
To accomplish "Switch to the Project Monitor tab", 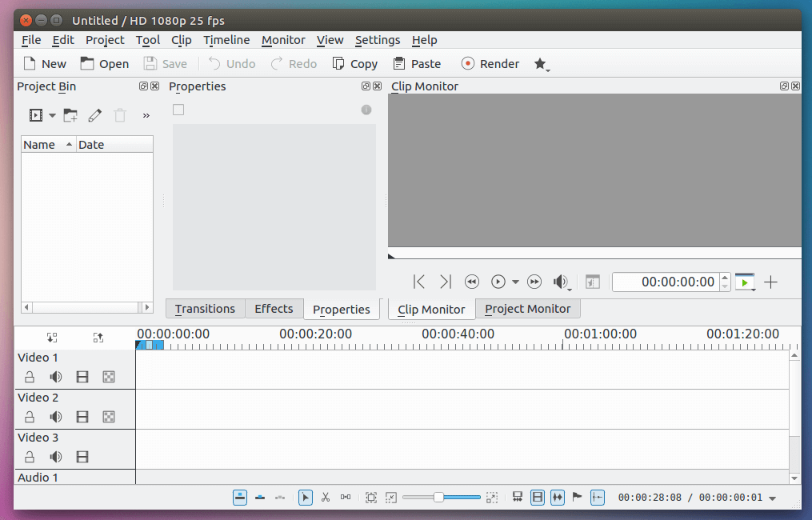I will [x=527, y=309].
